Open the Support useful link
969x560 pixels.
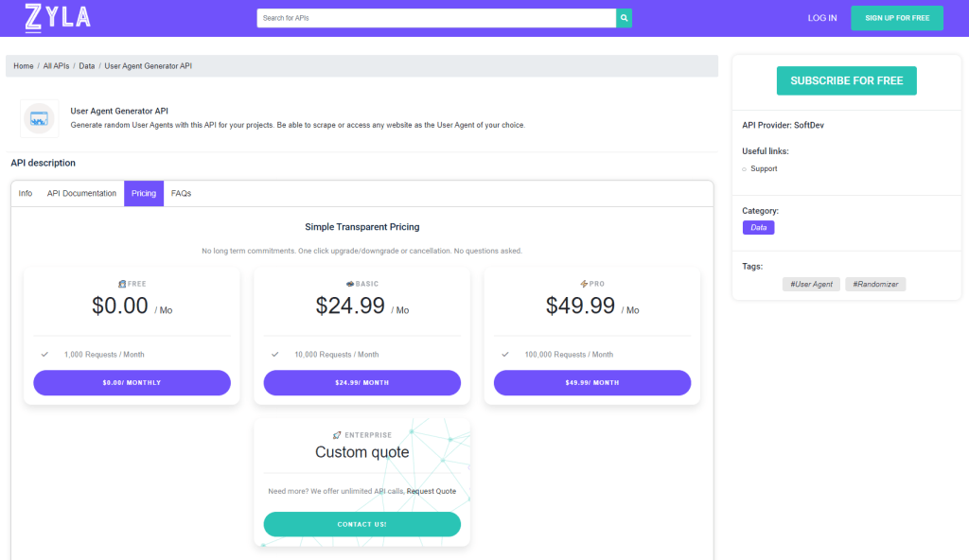(764, 168)
